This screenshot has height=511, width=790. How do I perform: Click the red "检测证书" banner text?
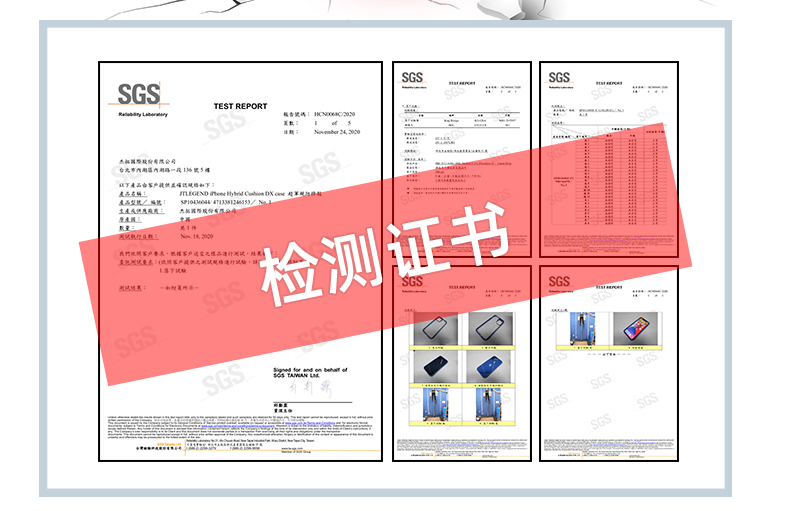coord(385,254)
